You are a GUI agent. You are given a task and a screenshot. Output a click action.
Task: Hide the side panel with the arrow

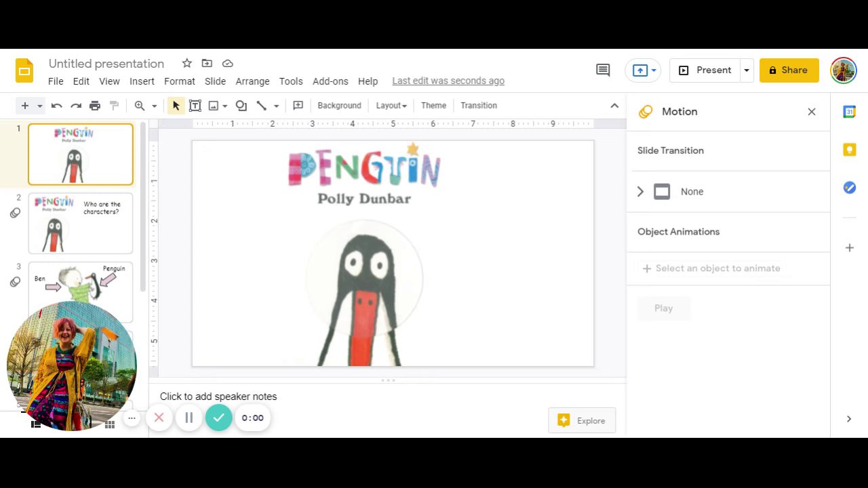pos(849,419)
